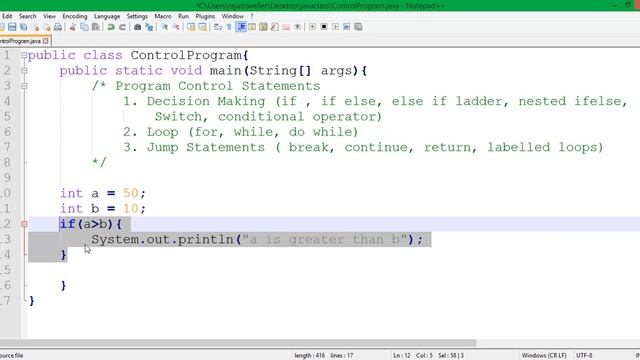This screenshot has width=640, height=360.
Task: Click Run Macro Multiple Times icon
Action: point(347,27)
